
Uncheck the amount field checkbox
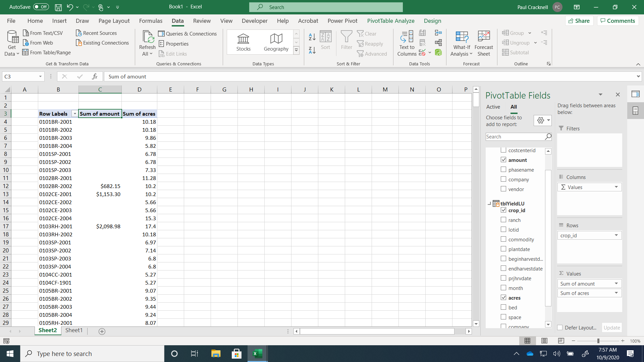503,160
